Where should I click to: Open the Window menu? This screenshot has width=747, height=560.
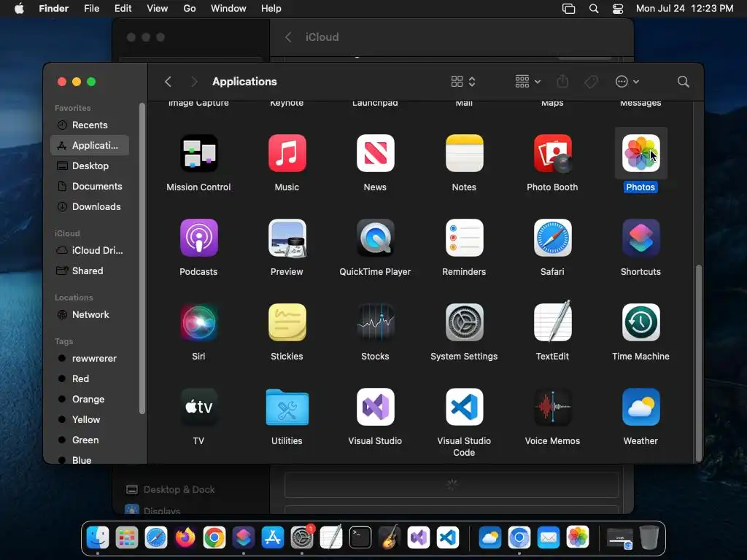[228, 8]
